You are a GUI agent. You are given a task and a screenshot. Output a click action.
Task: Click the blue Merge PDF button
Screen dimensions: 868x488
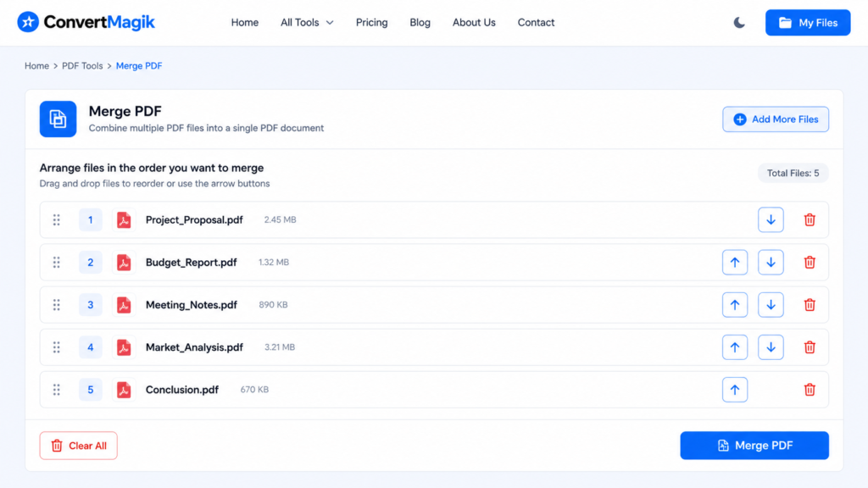coord(754,446)
